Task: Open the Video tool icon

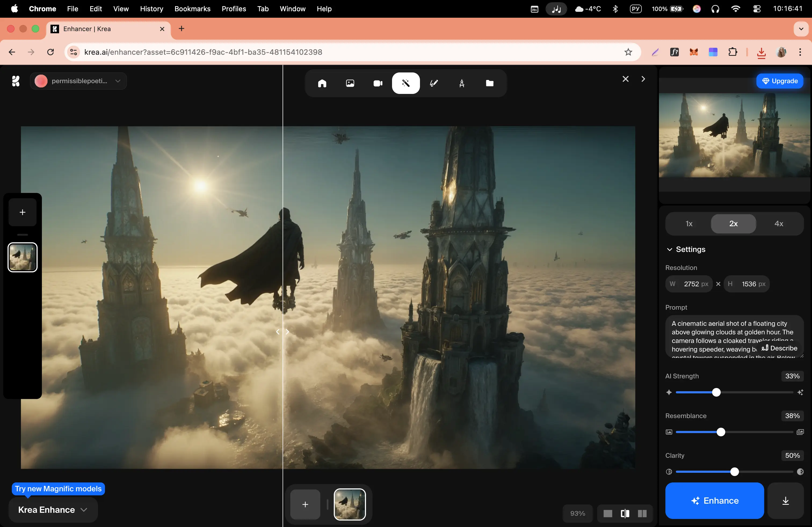Action: [x=378, y=83]
